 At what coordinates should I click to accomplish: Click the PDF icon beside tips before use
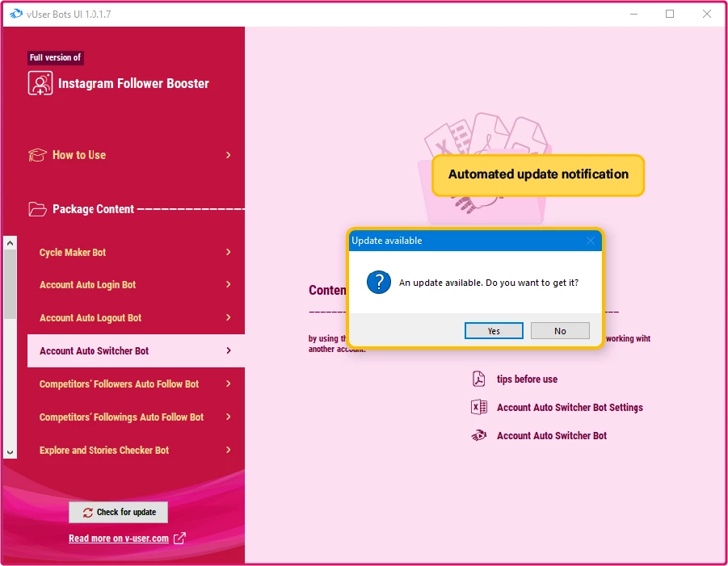coord(478,379)
